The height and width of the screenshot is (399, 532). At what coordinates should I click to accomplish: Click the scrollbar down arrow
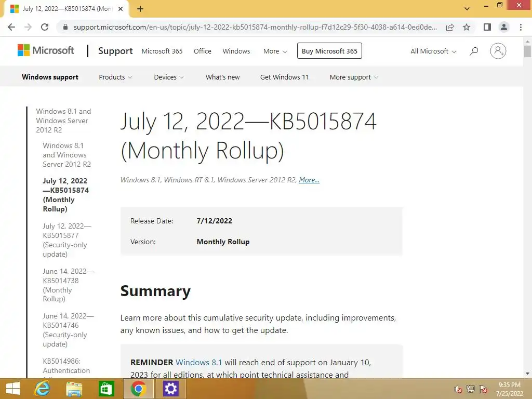(x=527, y=374)
